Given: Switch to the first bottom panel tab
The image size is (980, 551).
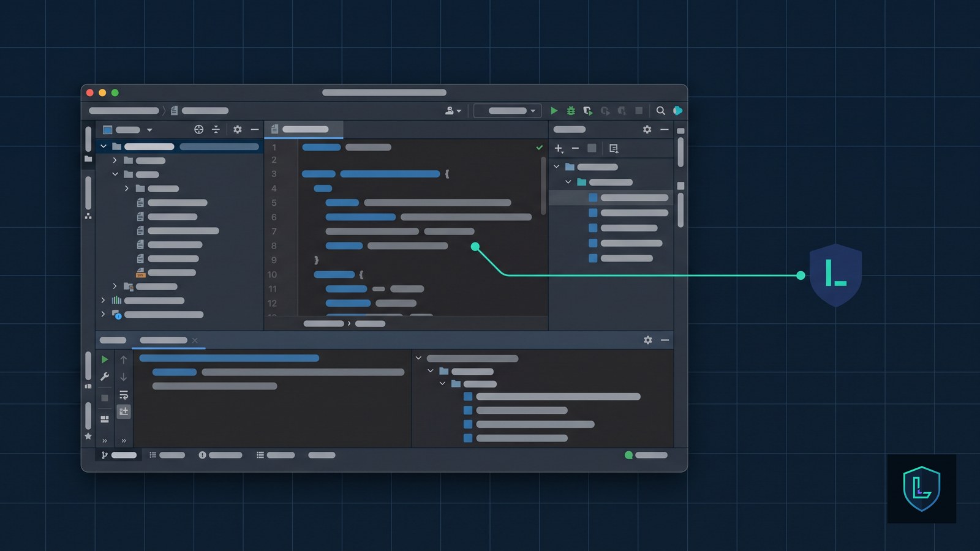Looking at the screenshot, I should click(x=113, y=340).
